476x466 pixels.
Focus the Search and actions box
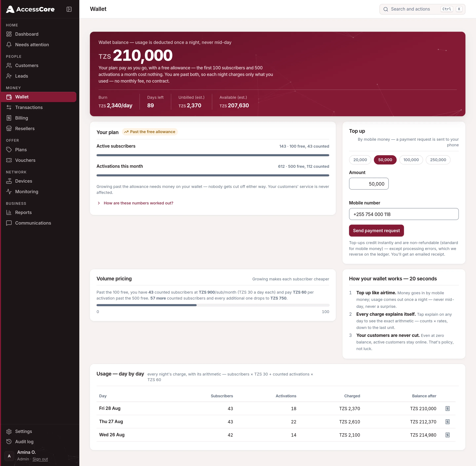point(422,9)
